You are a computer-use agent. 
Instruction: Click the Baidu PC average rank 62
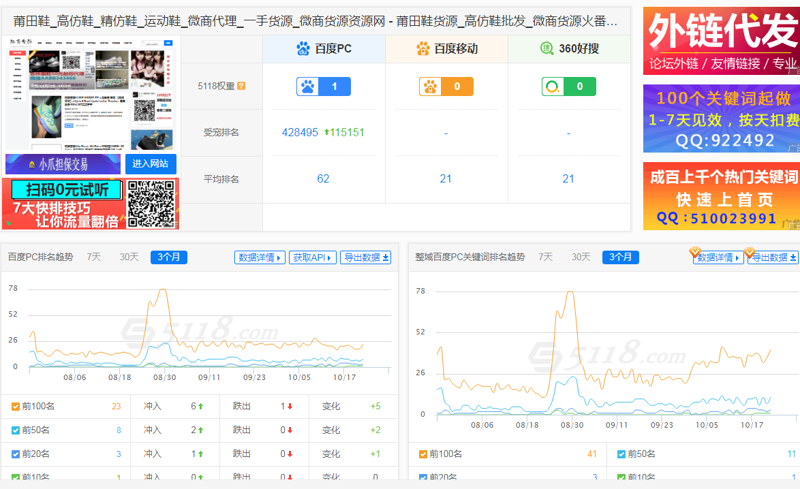[323, 179]
